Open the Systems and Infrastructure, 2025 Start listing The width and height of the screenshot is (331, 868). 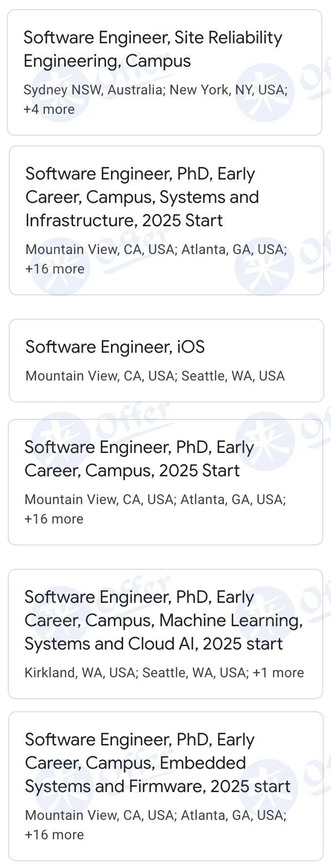(142, 197)
